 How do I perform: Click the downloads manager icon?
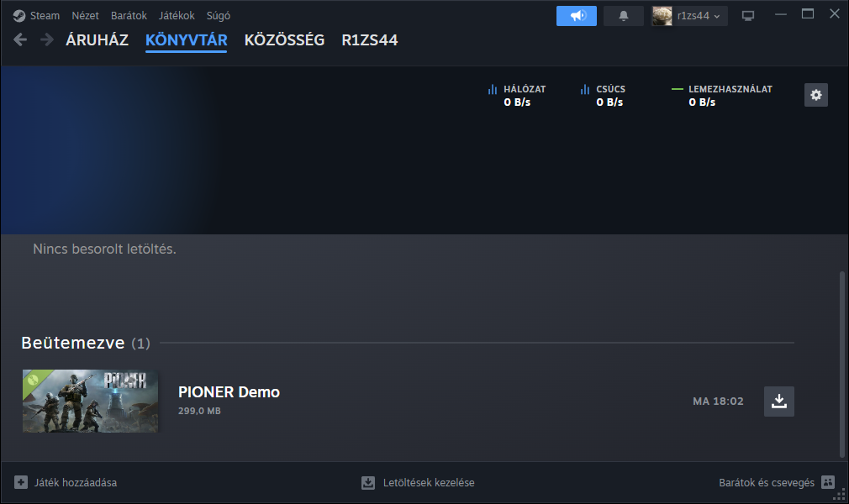(x=368, y=482)
